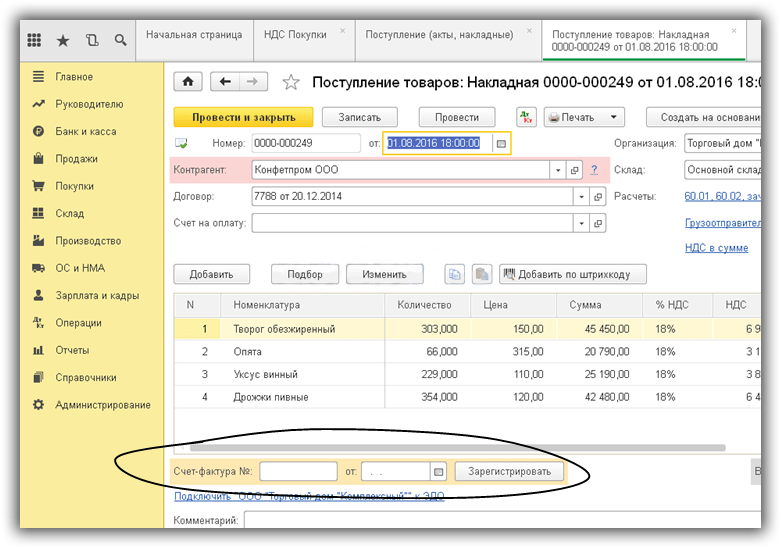Go to home page with house button
This screenshot has height=548, width=781.
[188, 82]
